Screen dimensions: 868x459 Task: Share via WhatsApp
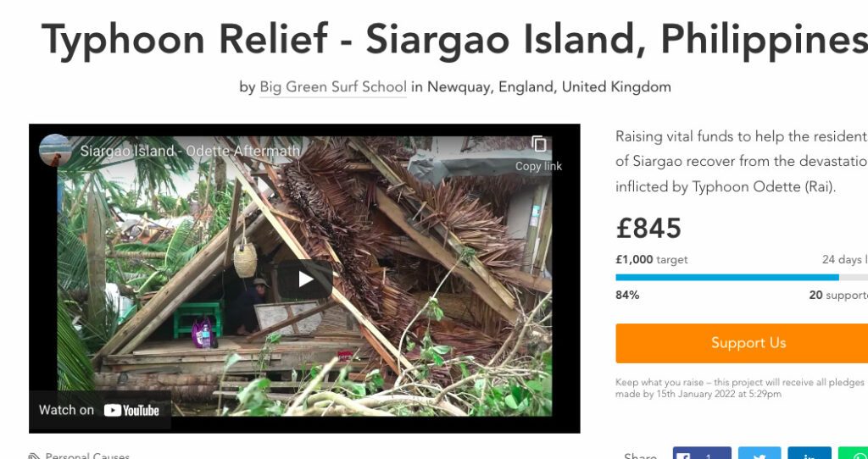click(853, 453)
